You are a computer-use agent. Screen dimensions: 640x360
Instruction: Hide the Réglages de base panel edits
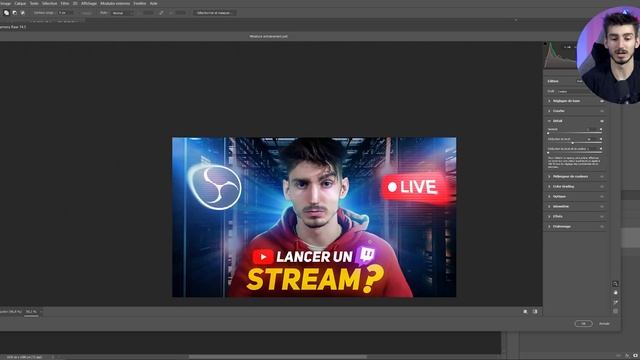pos(602,101)
